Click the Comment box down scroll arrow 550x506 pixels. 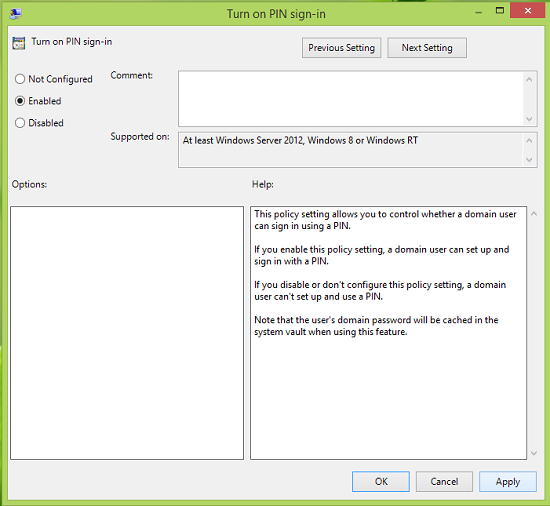pos(529,119)
